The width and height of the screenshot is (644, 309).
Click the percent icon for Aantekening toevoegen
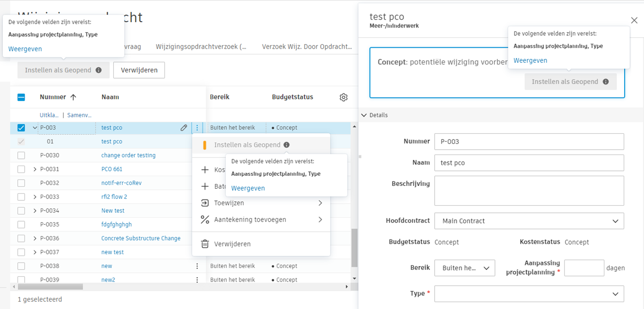pos(205,220)
